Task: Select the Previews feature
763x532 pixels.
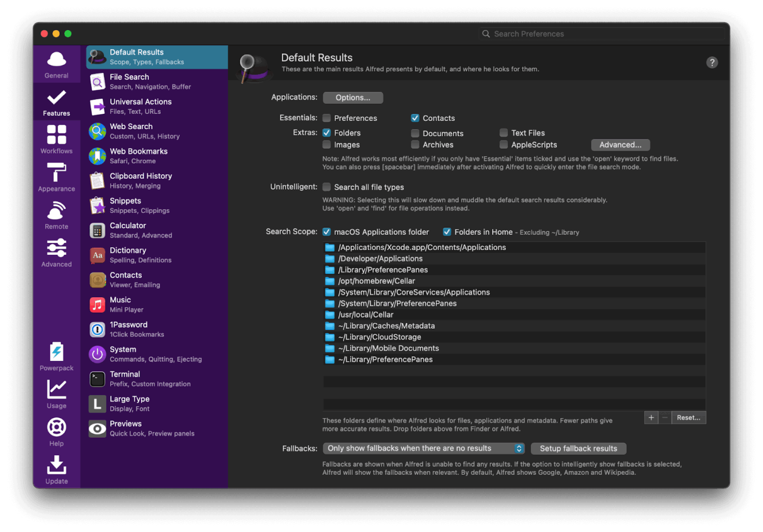Action: [x=126, y=428]
